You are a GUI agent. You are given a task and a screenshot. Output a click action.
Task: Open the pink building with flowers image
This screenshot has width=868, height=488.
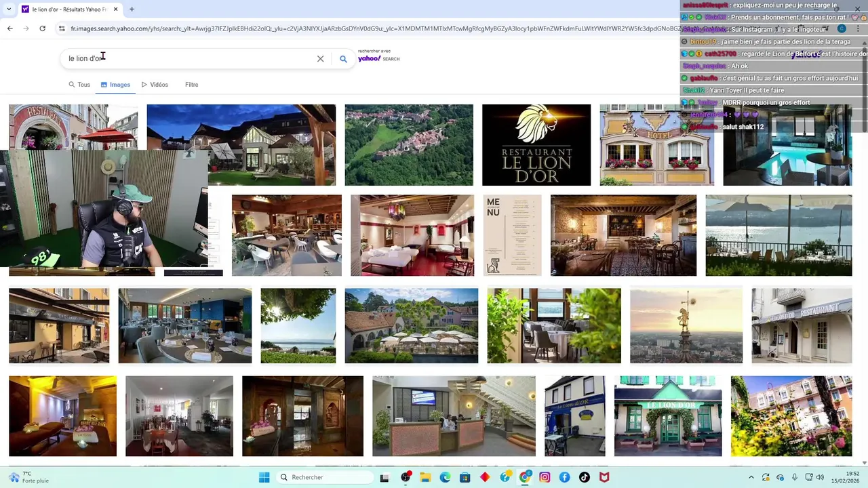point(791,416)
